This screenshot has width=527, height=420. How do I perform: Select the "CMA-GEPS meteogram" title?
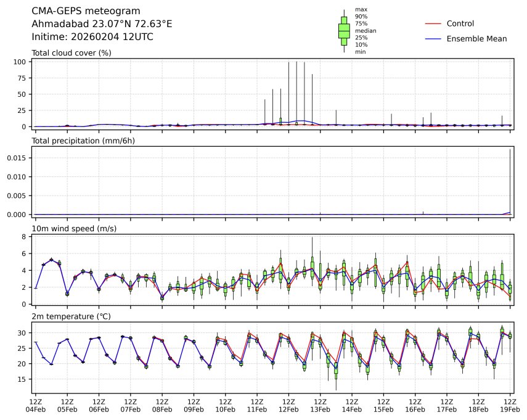86,11
